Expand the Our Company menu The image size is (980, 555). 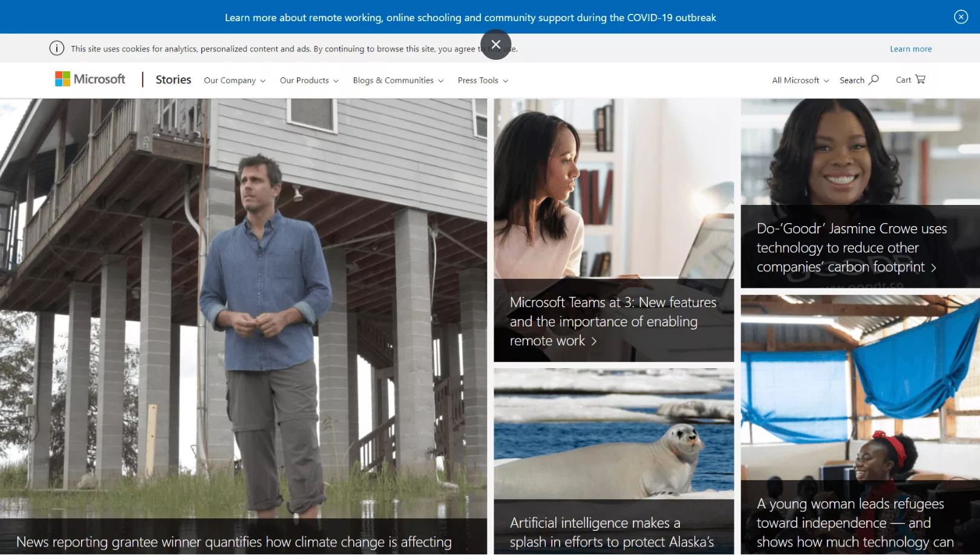point(235,80)
